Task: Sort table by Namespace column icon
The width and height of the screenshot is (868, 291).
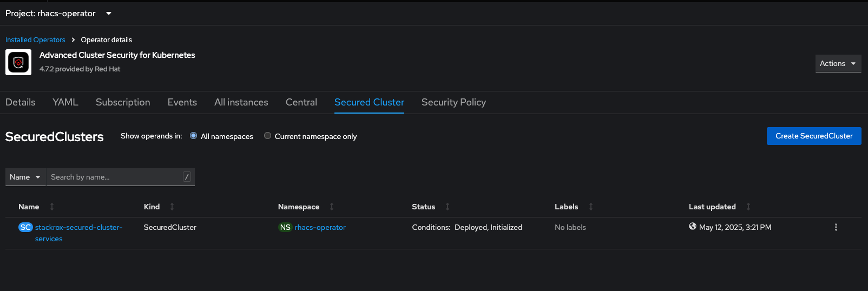Action: click(332, 207)
